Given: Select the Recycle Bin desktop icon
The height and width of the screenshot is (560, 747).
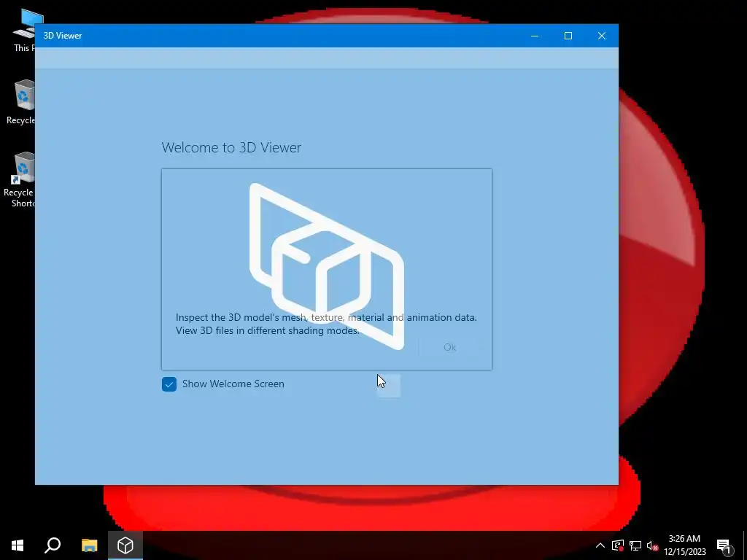Looking at the screenshot, I should coord(20,102).
